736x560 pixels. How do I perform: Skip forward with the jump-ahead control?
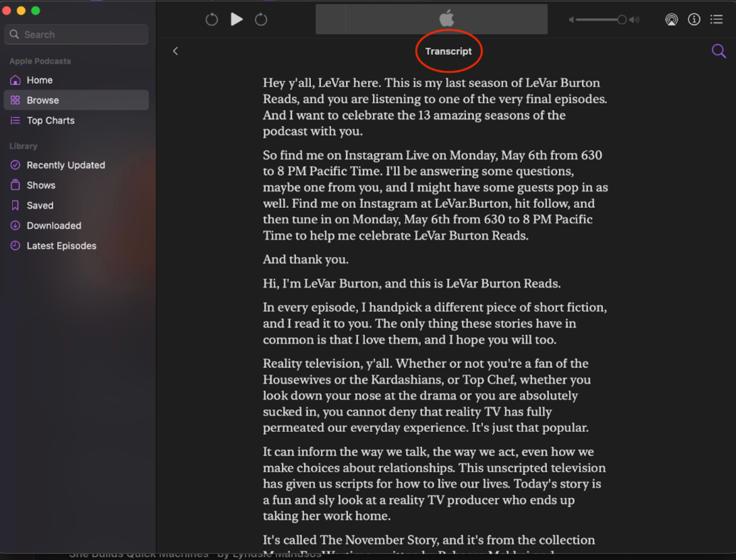pos(261,19)
